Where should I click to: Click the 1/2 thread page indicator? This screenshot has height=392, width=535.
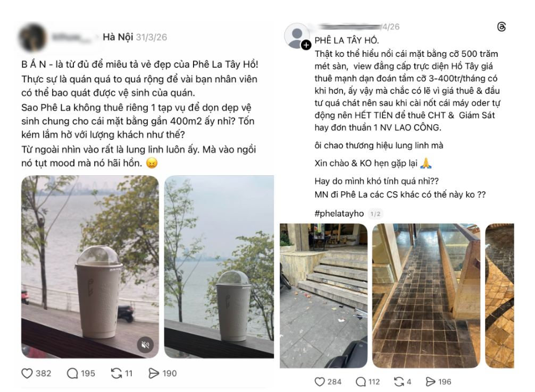click(x=376, y=214)
